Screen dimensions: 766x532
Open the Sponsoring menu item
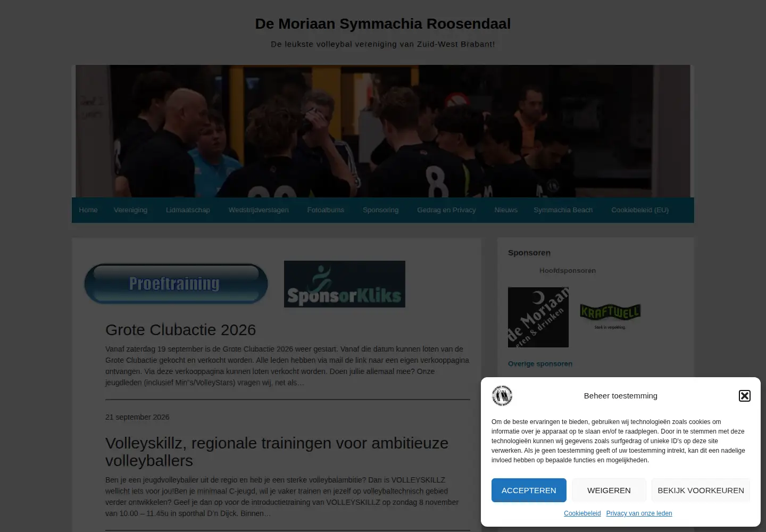tap(380, 210)
